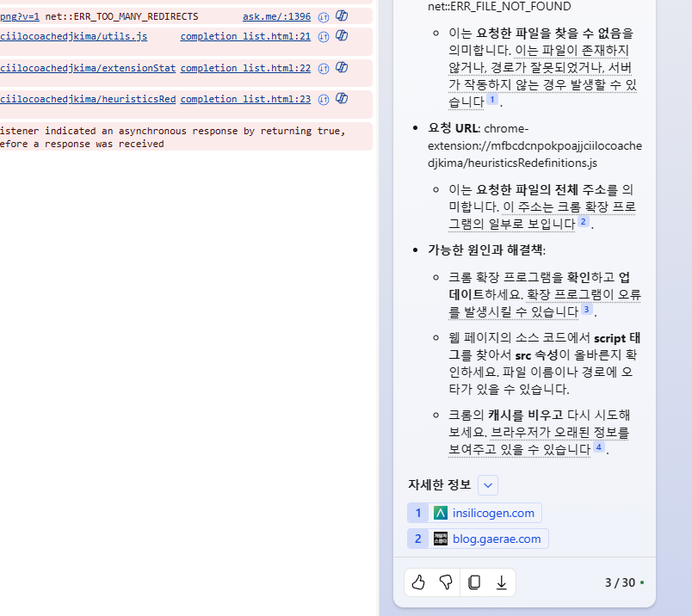The height and width of the screenshot is (616, 692).
Task: Click the thumbs down dislike icon
Action: click(446, 582)
